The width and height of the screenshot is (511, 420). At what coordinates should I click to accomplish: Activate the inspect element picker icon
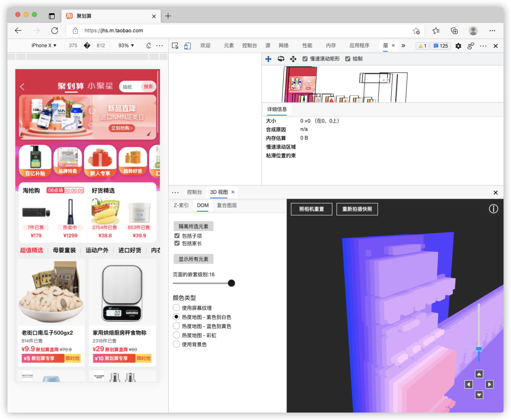175,46
